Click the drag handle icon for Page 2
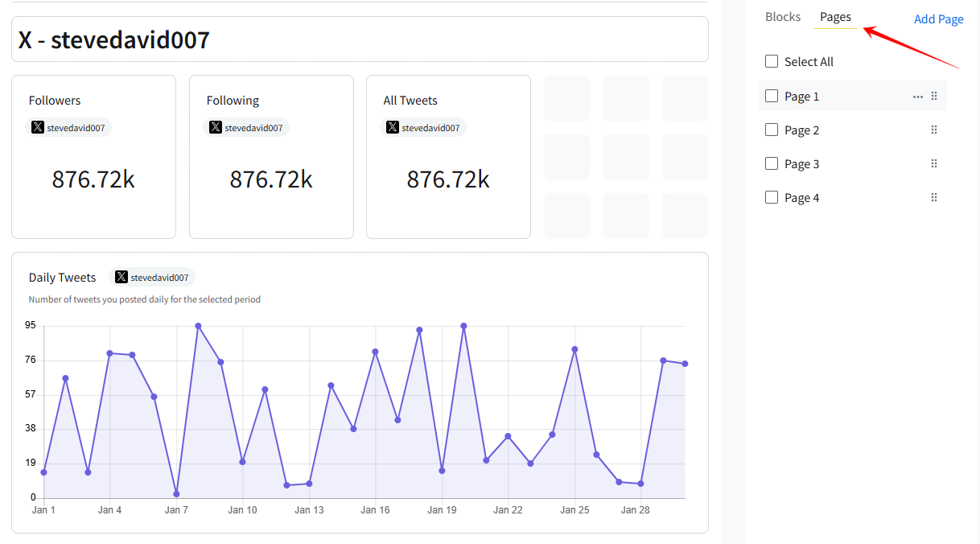This screenshot has height=544, width=980. click(934, 130)
